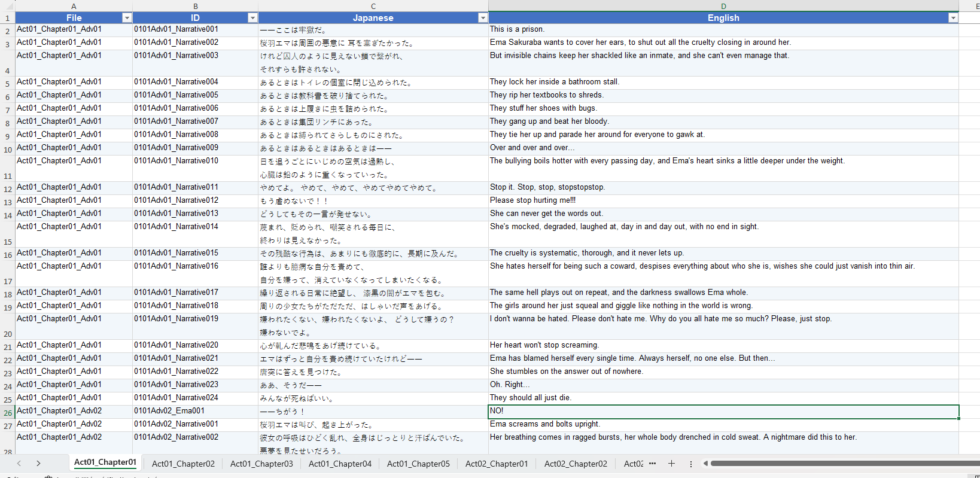Switch to the Act01_Chapter01 sheet tab
This screenshot has height=478, width=980.
[105, 462]
